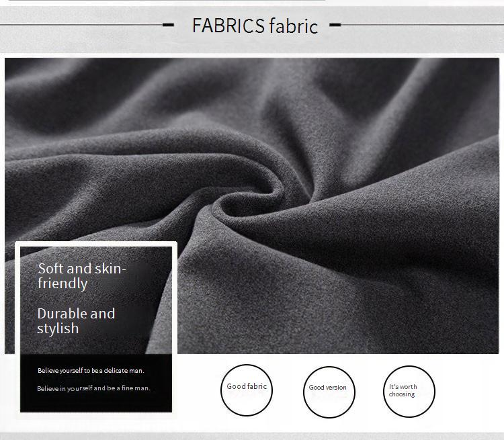This screenshot has height=440, width=504.
Task: Click "Believe in yourself and be a fine man."
Action: coord(93,388)
